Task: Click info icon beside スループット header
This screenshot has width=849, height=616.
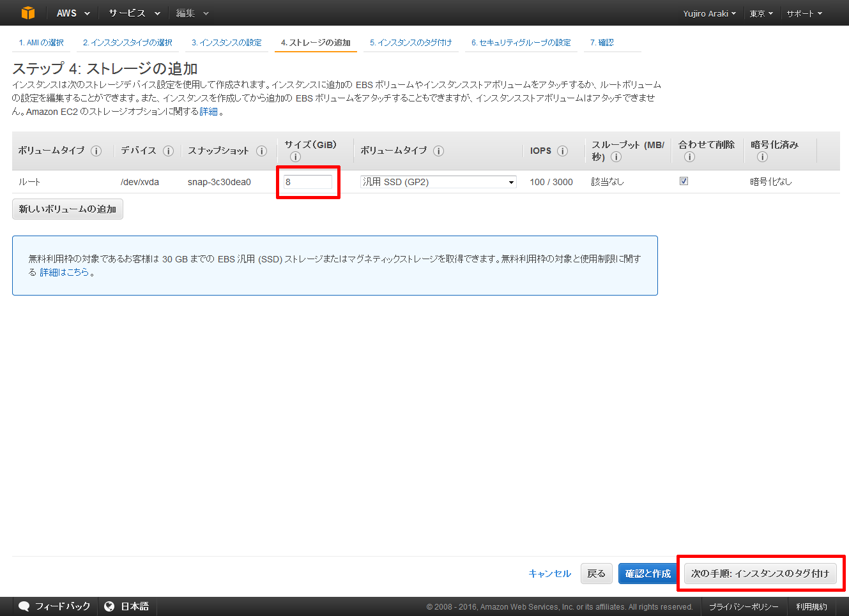Action: (x=616, y=157)
